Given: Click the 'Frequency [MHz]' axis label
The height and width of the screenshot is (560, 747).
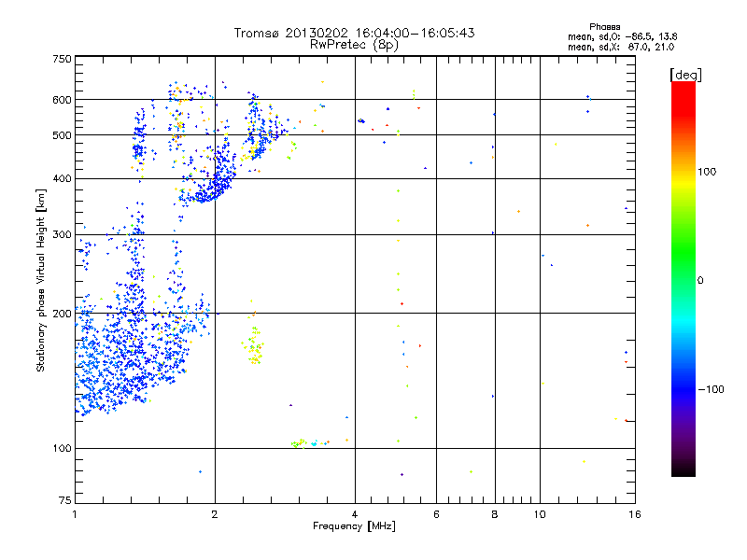Looking at the screenshot, I should click(354, 526).
